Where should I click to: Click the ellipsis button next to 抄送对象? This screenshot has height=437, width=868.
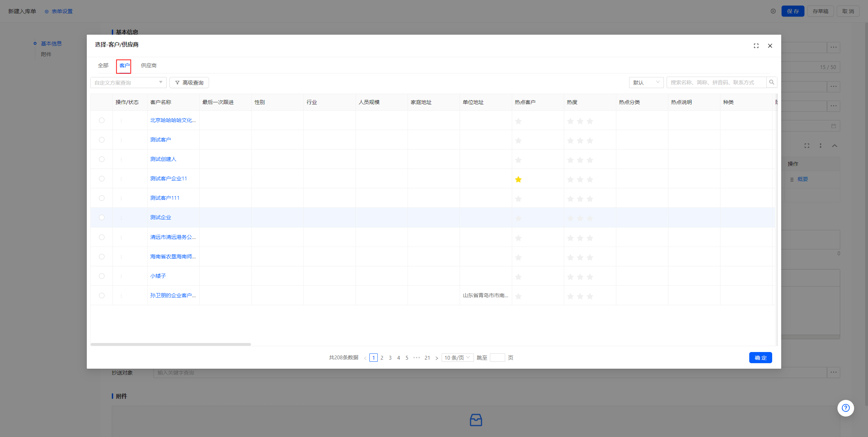833,372
